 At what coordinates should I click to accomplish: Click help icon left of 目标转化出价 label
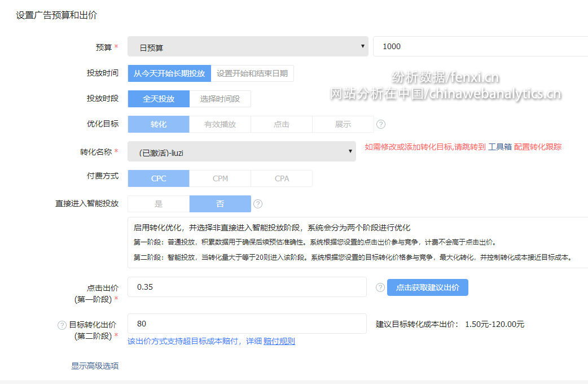click(62, 325)
